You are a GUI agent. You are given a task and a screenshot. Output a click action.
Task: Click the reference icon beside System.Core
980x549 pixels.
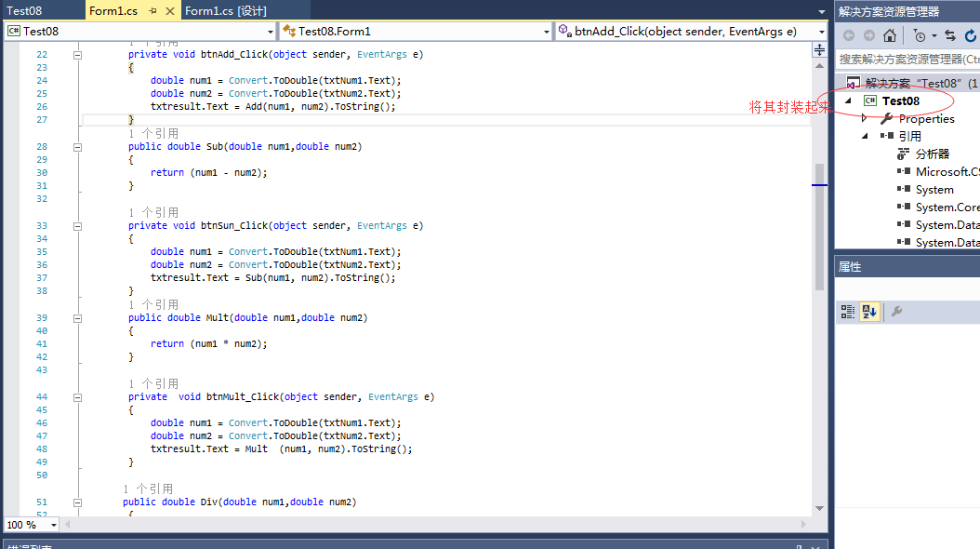click(903, 207)
